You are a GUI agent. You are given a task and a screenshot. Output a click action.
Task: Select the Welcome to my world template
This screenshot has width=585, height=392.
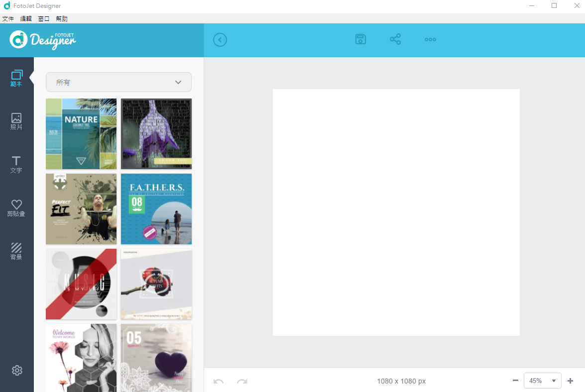[81, 358]
